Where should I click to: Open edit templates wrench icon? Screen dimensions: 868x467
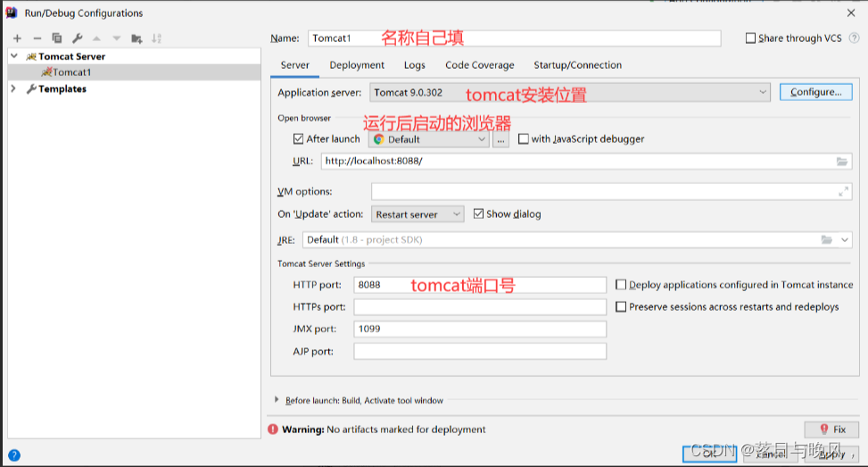pyautogui.click(x=78, y=38)
